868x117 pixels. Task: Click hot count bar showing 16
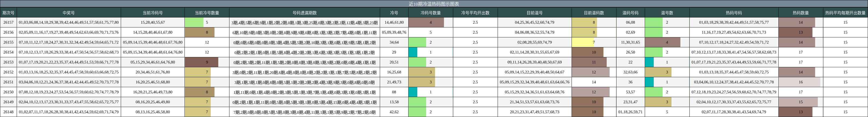pyautogui.click(x=800, y=82)
